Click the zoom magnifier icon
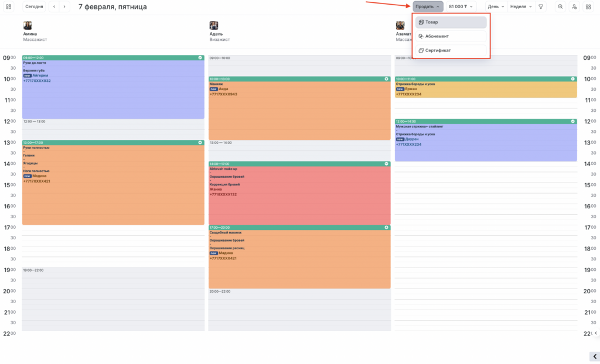The width and height of the screenshot is (600, 364). (x=560, y=6)
